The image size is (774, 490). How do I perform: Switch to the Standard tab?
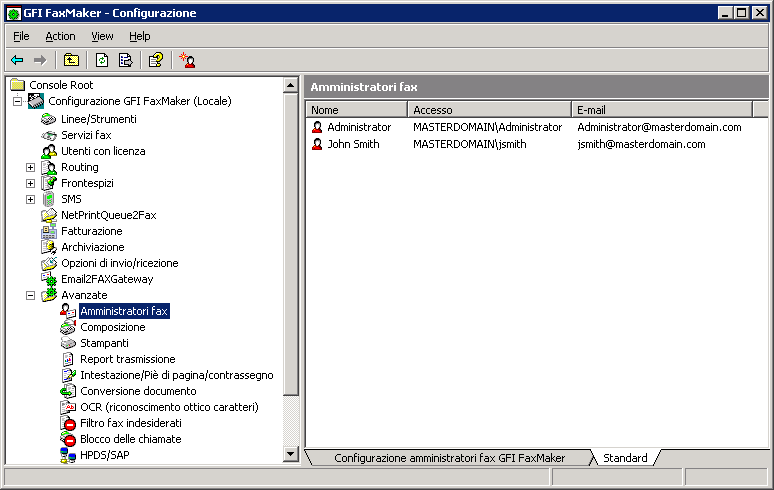(625, 458)
